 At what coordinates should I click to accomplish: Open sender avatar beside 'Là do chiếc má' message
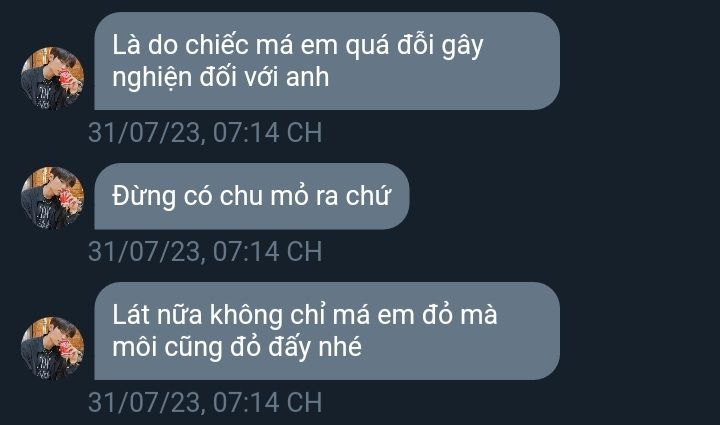(x=53, y=78)
